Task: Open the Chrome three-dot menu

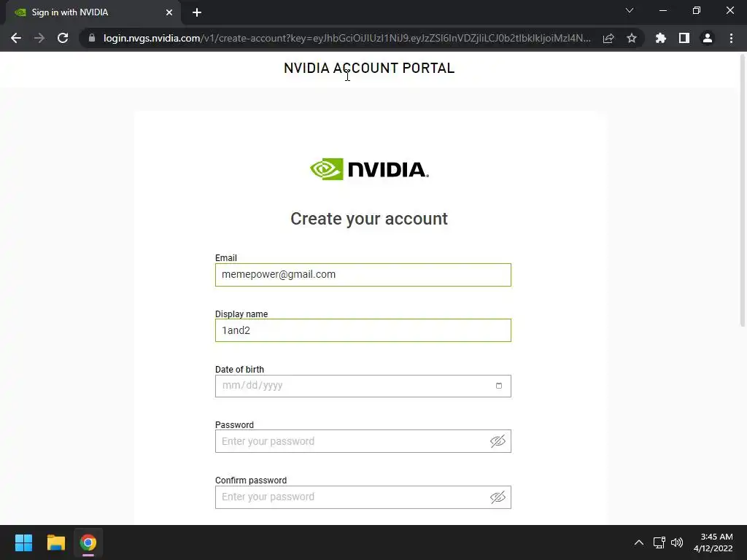Action: click(731, 38)
